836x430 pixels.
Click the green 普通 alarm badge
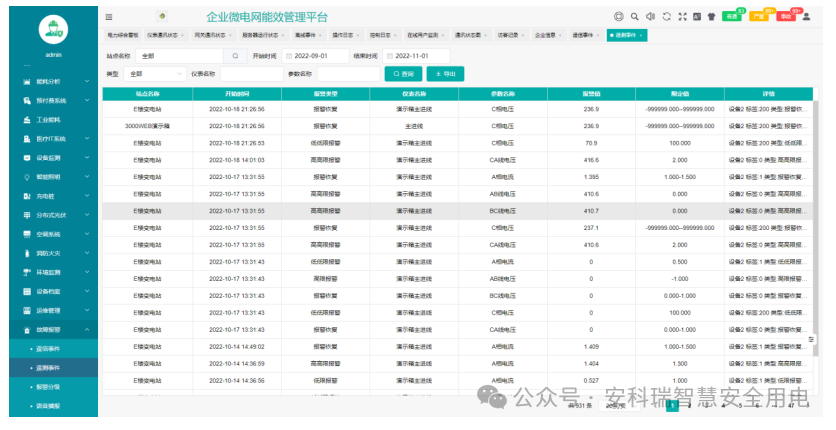point(732,17)
